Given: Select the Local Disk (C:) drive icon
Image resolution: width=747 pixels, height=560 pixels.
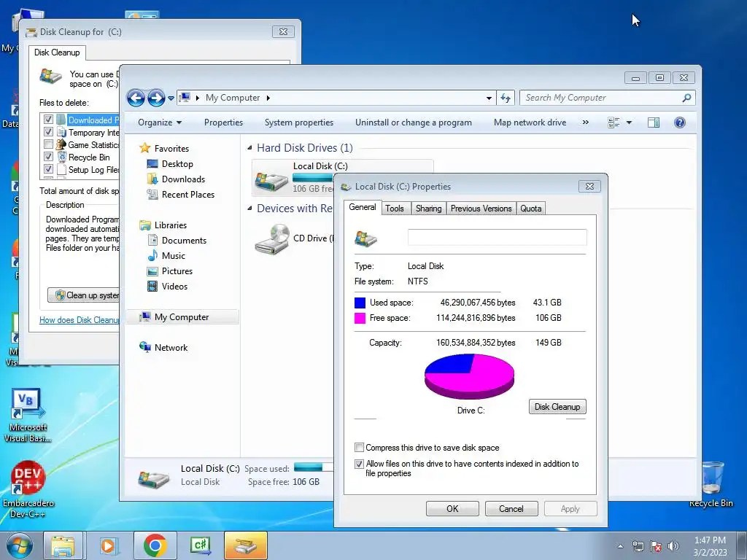Looking at the screenshot, I should point(271,180).
